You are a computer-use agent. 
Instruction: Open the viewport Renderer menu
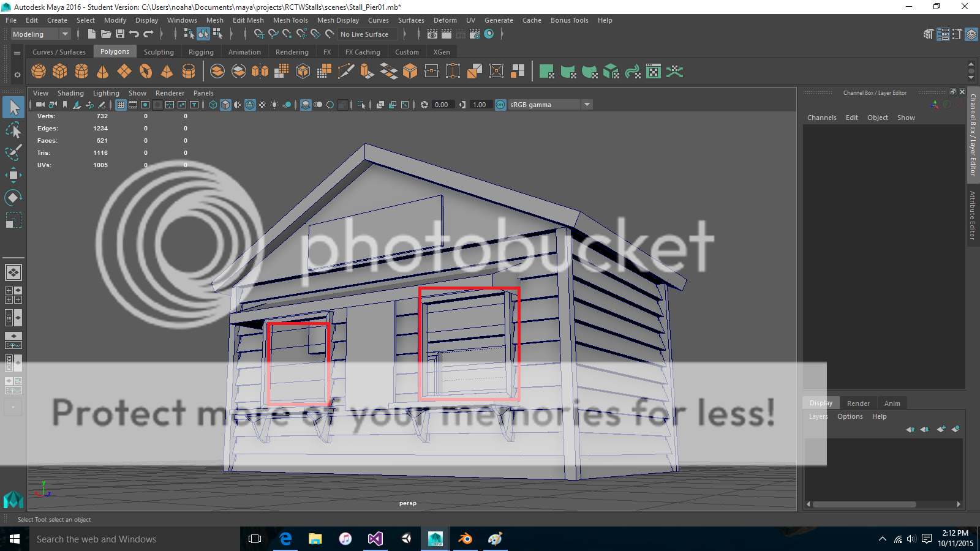click(170, 93)
